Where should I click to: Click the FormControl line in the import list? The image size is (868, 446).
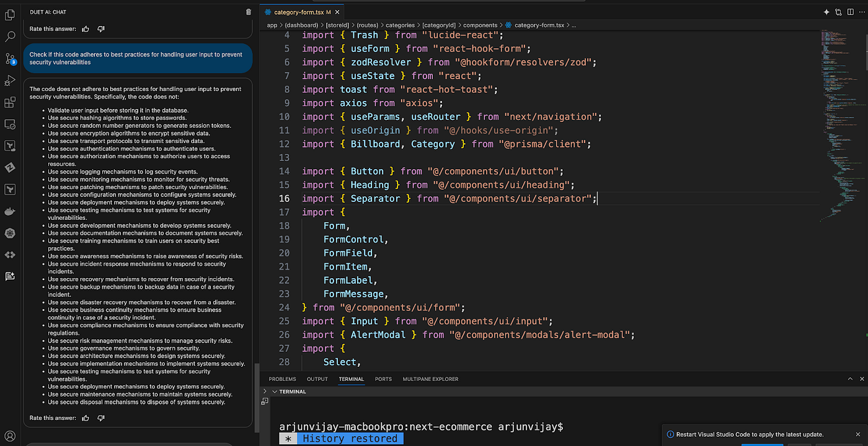pyautogui.click(x=355, y=239)
